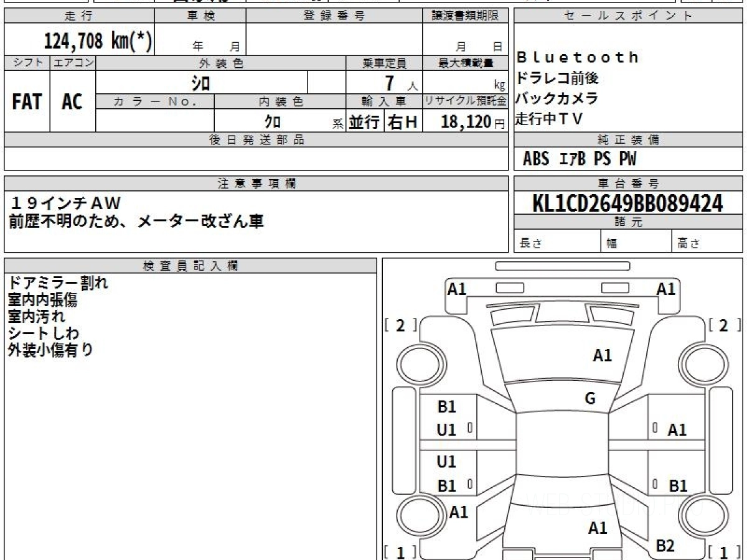Click the 最大積載量 header
The width and height of the screenshot is (747, 560).
click(x=466, y=63)
